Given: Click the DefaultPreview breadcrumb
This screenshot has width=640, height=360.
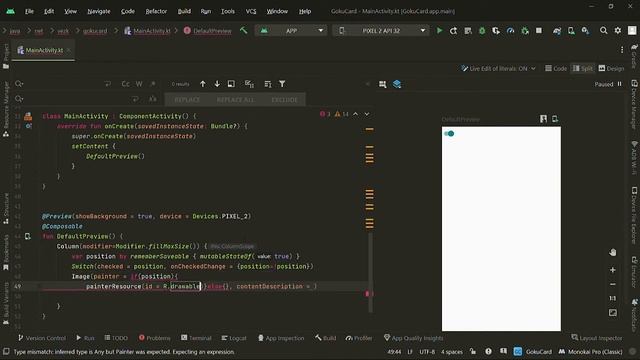Looking at the screenshot, I should (x=208, y=31).
